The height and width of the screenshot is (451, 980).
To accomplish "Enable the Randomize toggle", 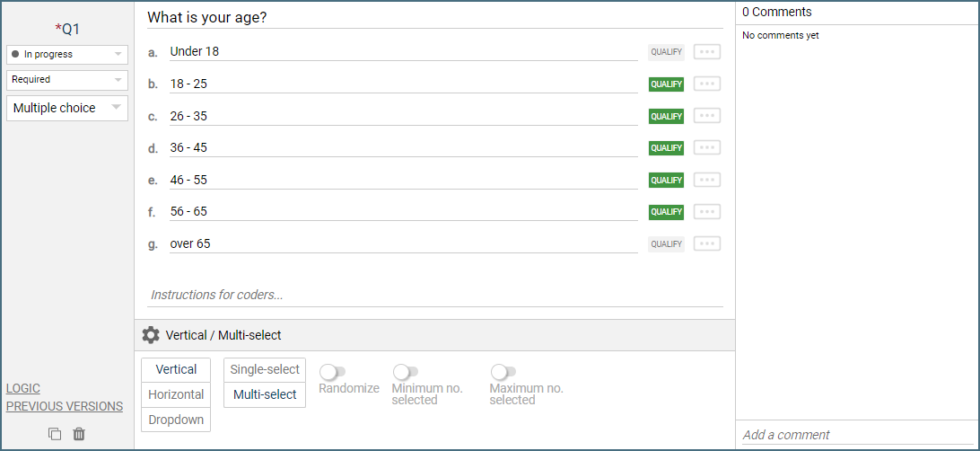I will coord(333,372).
